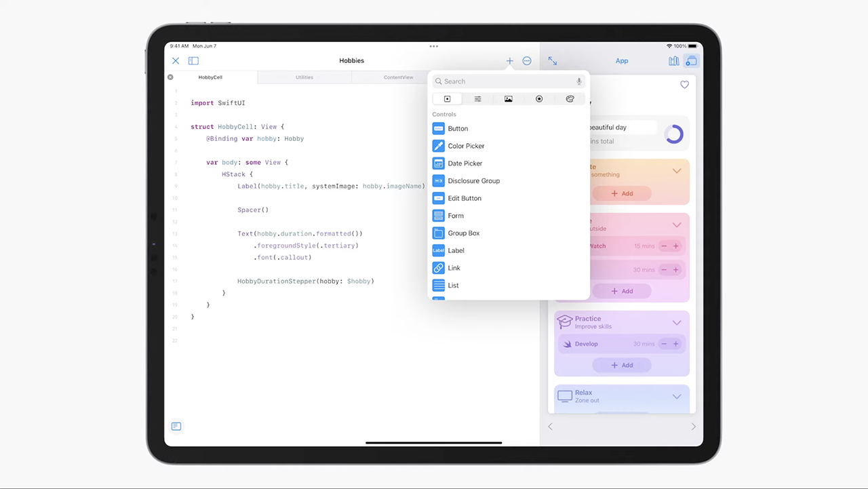The image size is (868, 489).
Task: Tap the microphone icon in Search
Action: pos(579,81)
